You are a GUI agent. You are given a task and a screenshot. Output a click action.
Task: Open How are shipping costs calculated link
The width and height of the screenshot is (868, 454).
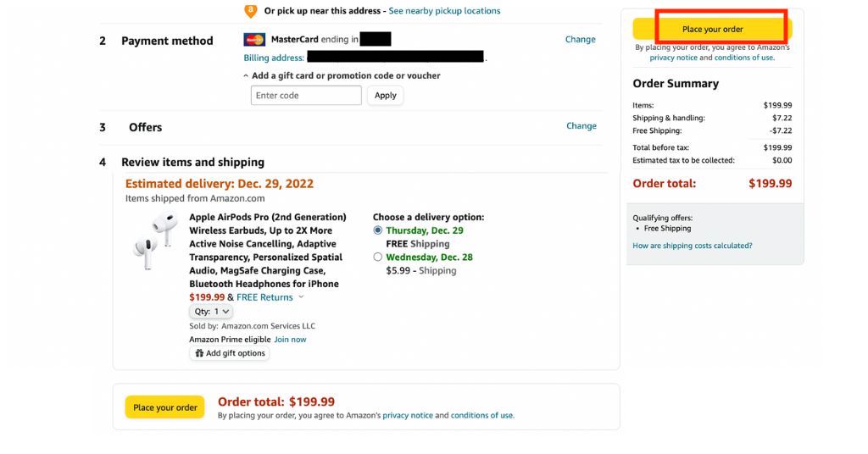[x=692, y=246]
